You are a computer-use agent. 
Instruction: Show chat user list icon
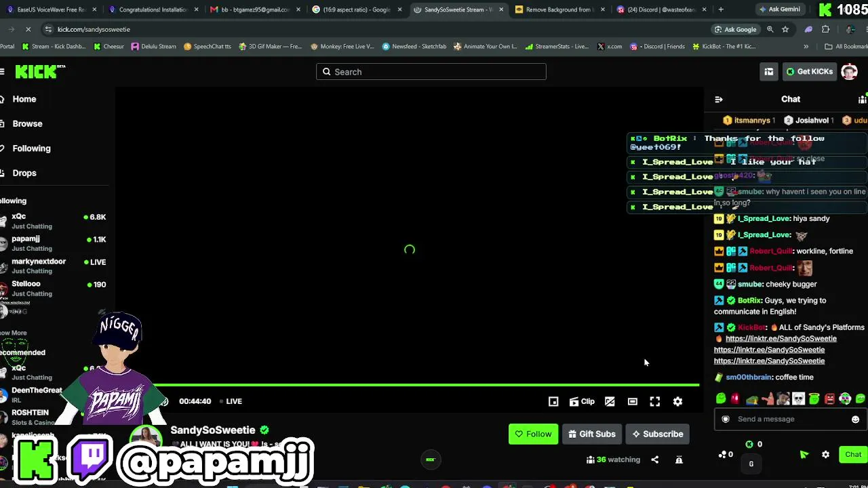point(862,99)
